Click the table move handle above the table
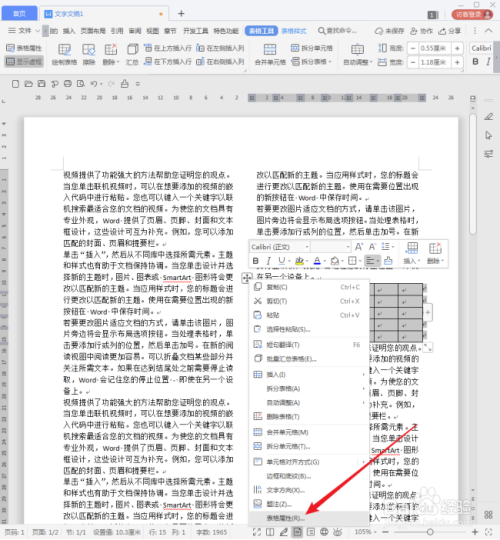 (246, 278)
